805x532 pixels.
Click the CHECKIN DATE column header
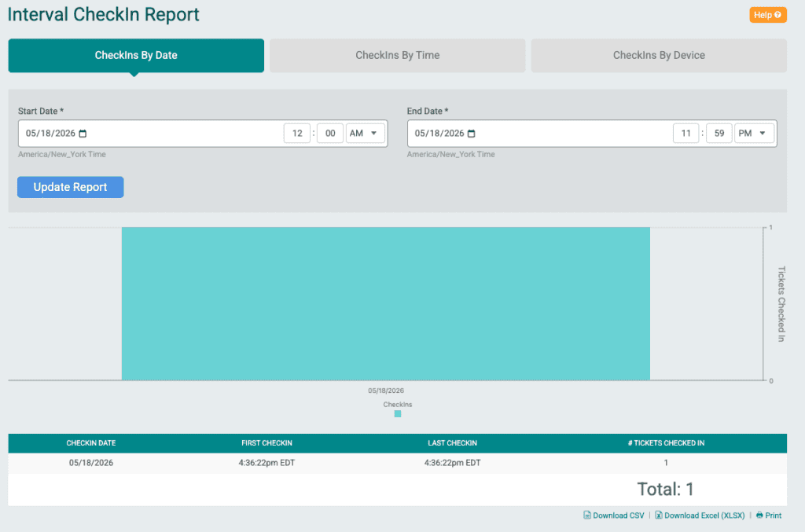point(91,442)
